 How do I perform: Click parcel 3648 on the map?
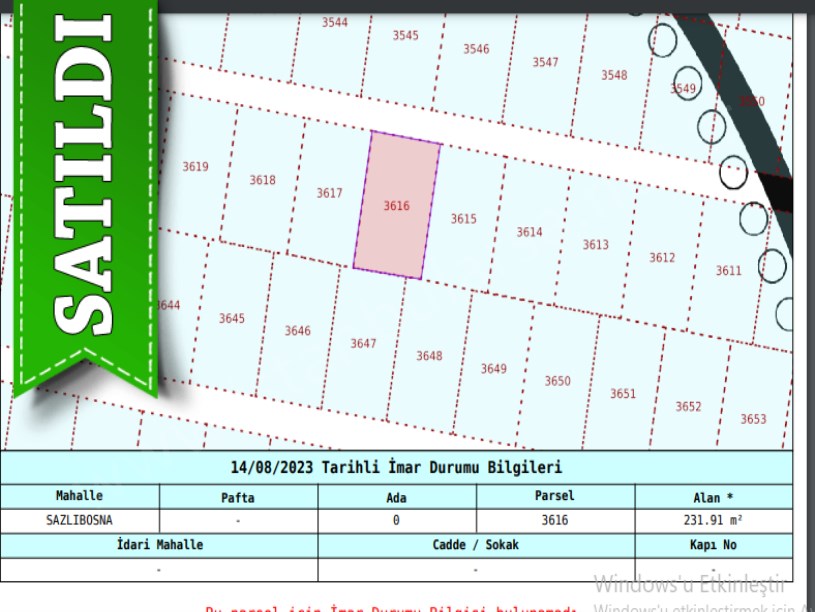[x=429, y=356]
